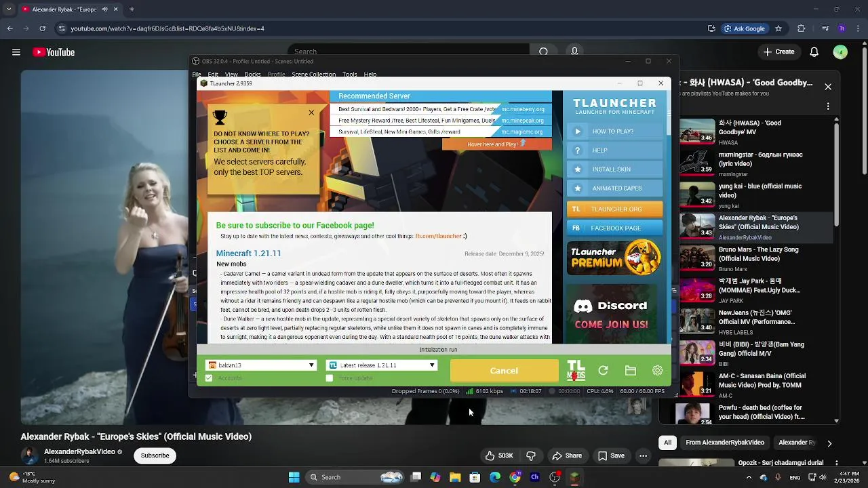Click the 'Hover here and Play!' orange bar
This screenshot has height=488, width=868.
tap(496, 144)
